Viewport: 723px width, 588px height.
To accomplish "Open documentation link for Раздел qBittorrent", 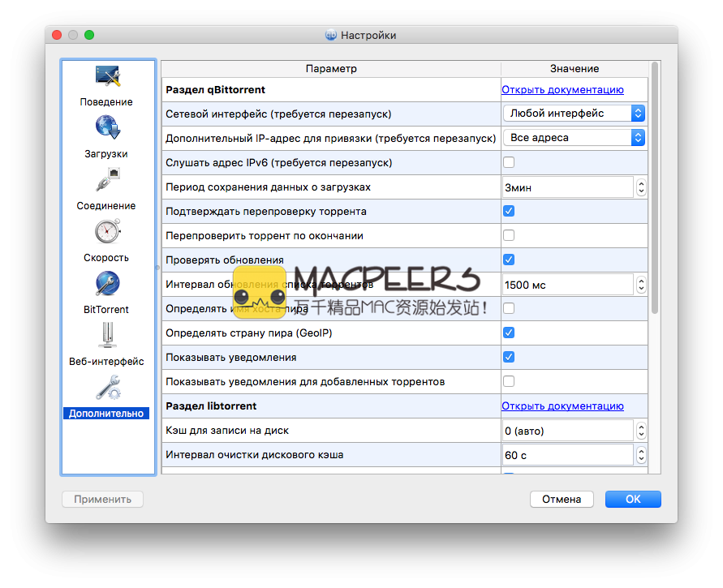I will pos(562,90).
